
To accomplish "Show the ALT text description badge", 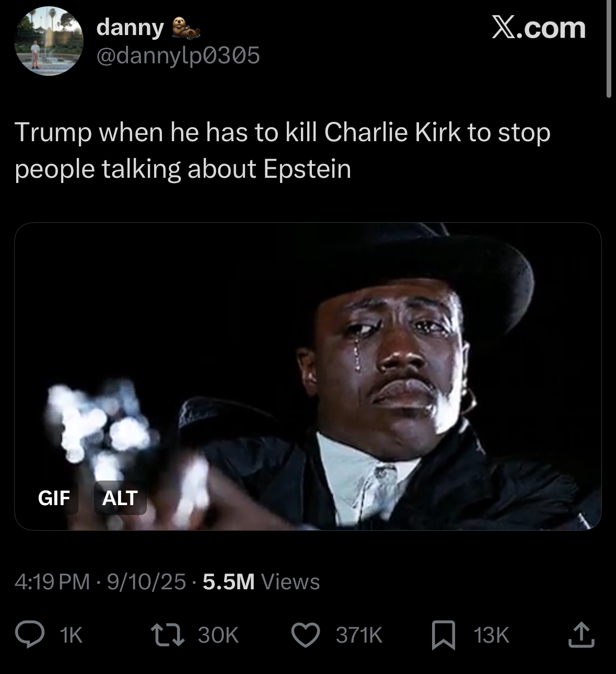I will click(120, 498).
